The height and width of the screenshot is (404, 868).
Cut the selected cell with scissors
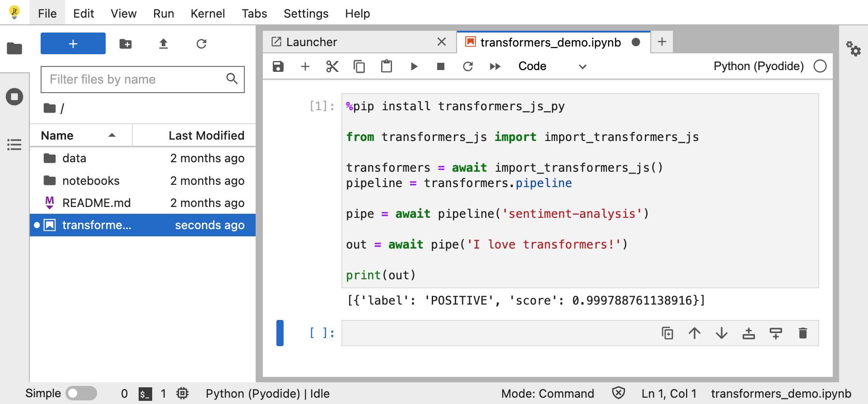(332, 66)
